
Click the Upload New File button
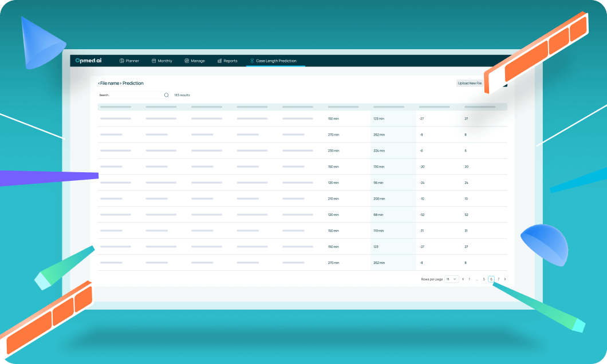pyautogui.click(x=470, y=83)
